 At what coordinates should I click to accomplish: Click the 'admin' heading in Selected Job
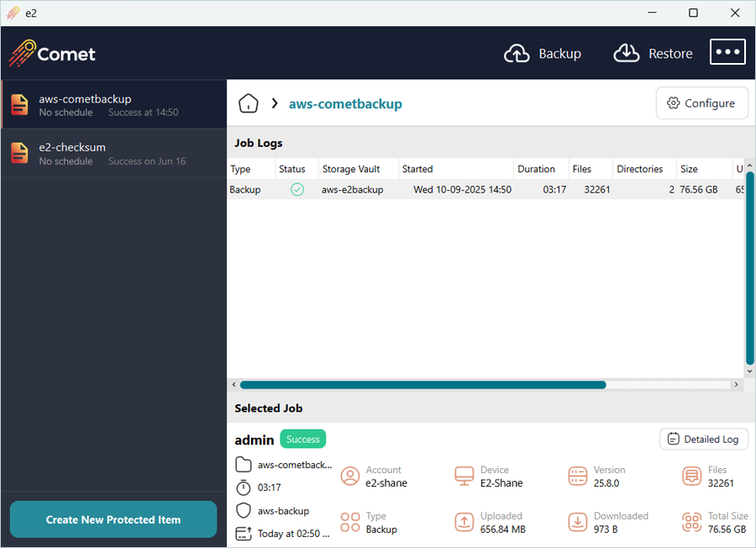254,440
